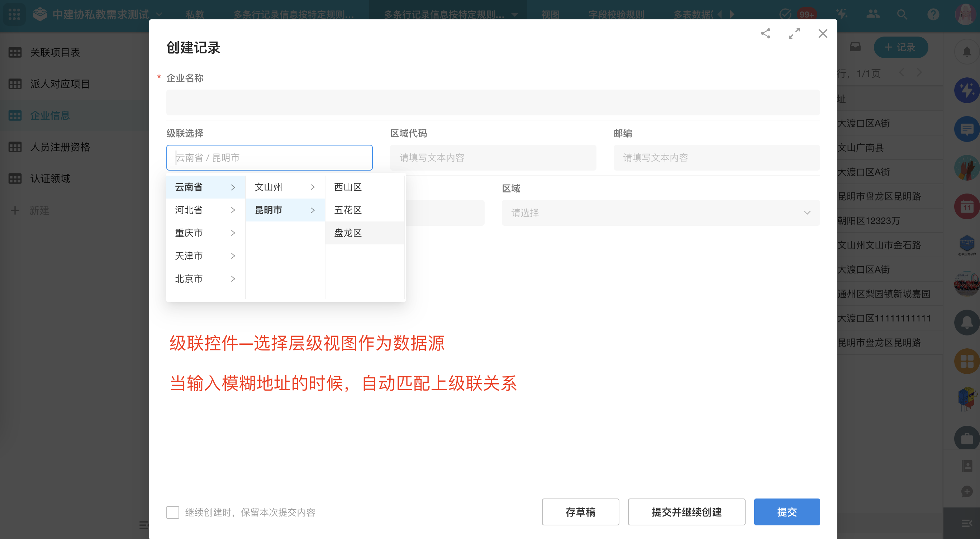Click the 存草稿 button
Viewport: 980px width, 539px height.
pos(580,512)
